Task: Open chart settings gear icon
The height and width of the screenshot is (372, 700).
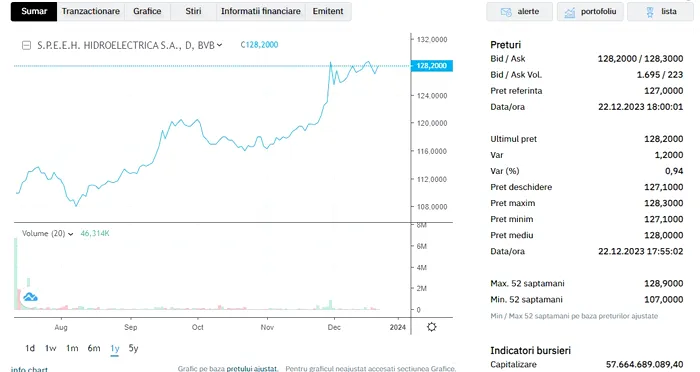Action: (x=431, y=327)
